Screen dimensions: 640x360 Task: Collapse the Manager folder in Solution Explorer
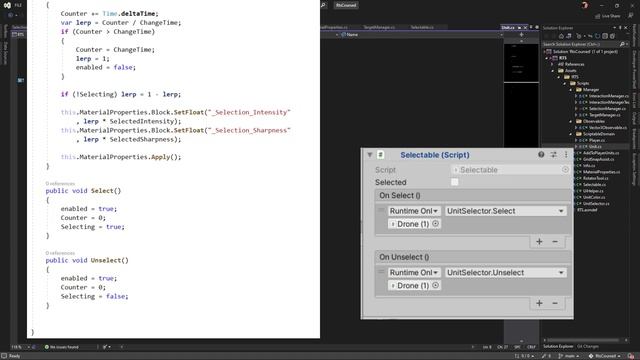click(571, 89)
